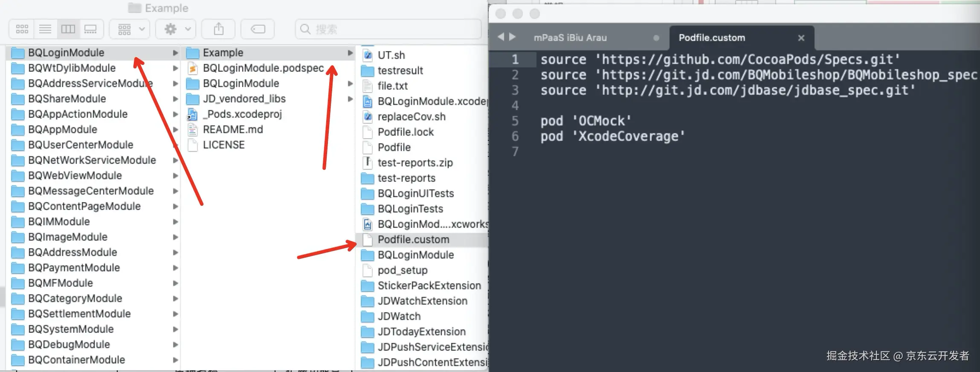Click the replaceCov.sh script icon
This screenshot has width=980, height=372.
368,117
